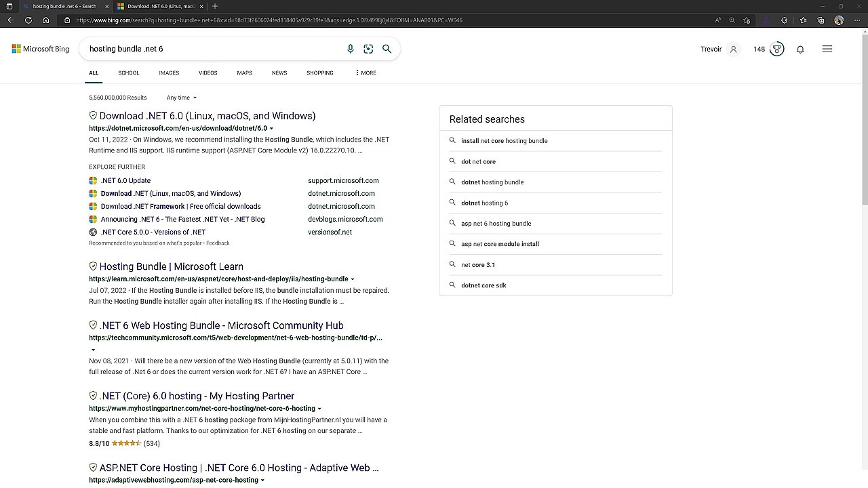Open the Favorites list icon

pyautogui.click(x=804, y=20)
